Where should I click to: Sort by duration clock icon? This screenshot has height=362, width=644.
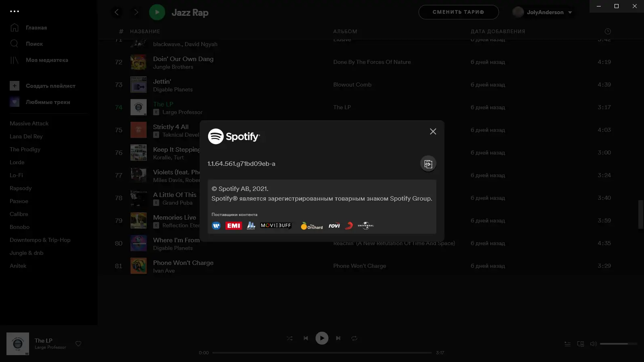[608, 31]
